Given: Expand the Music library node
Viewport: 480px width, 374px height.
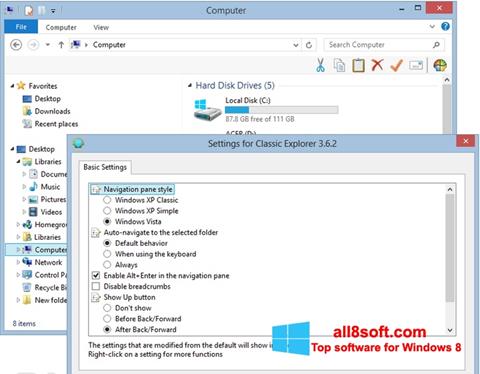Looking at the screenshot, I should click(x=24, y=187).
